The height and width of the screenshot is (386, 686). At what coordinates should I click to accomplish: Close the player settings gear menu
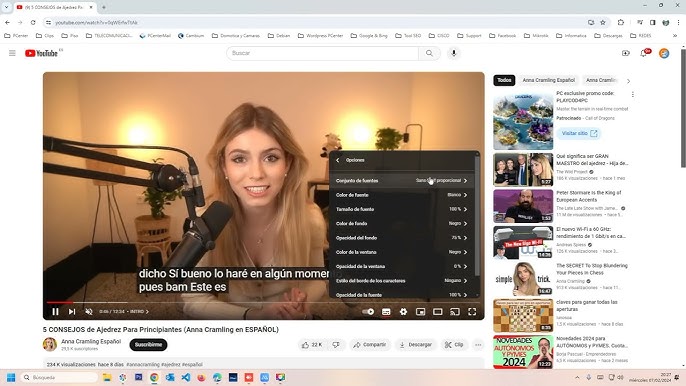click(403, 312)
